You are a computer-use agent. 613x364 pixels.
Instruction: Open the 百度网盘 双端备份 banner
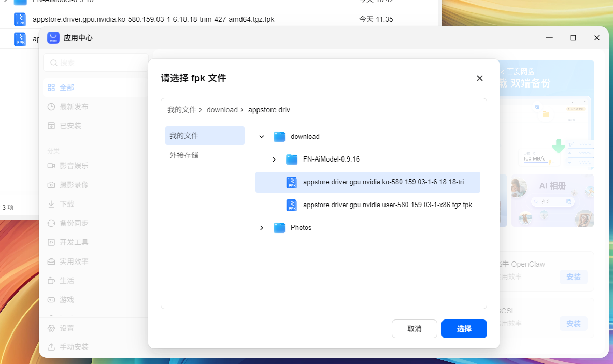547,114
